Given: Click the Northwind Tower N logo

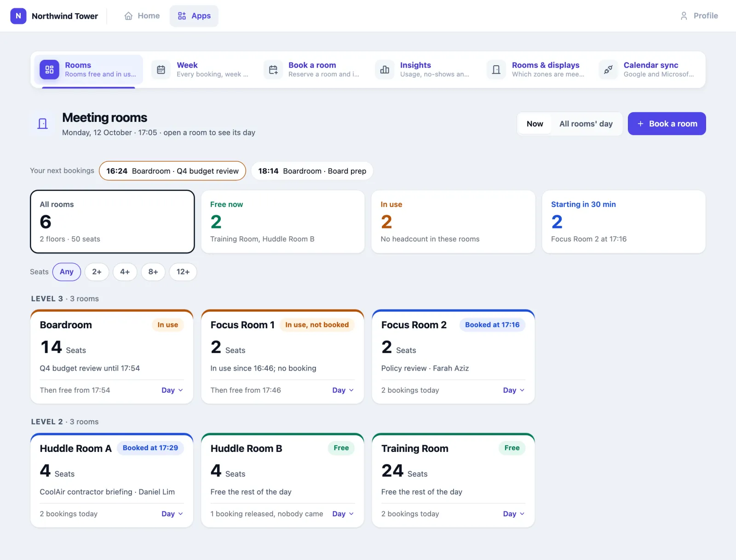Looking at the screenshot, I should coord(18,16).
